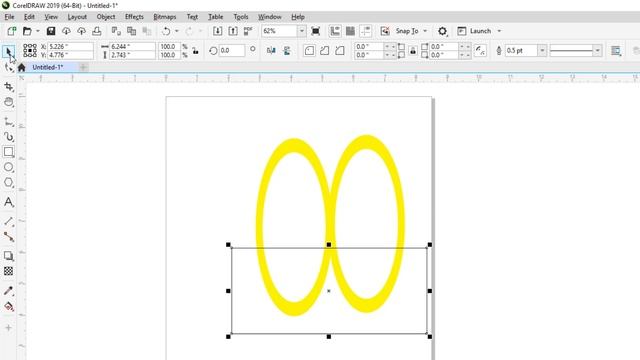The height and width of the screenshot is (360, 640).
Task: Select the Pan hand tool
Action: 9,102
